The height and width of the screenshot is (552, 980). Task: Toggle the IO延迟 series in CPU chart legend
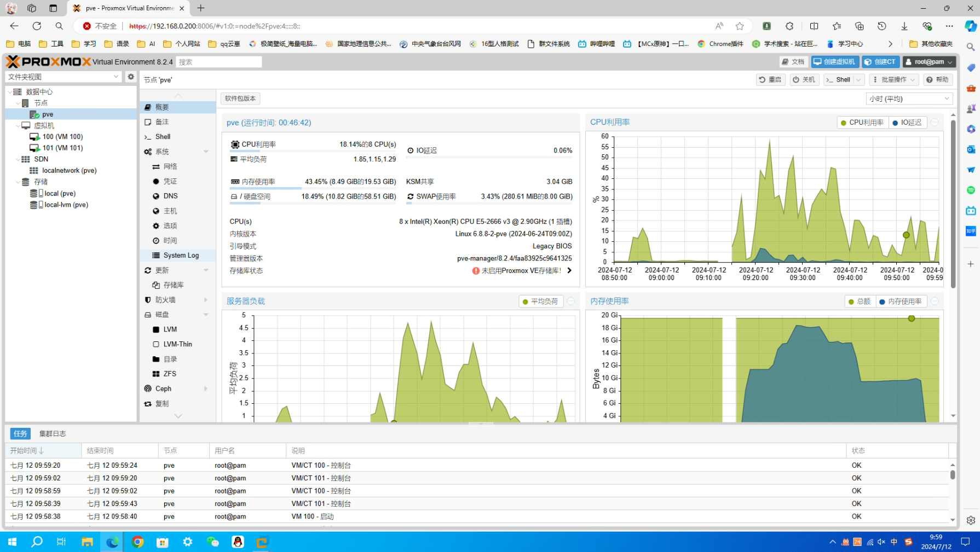907,123
